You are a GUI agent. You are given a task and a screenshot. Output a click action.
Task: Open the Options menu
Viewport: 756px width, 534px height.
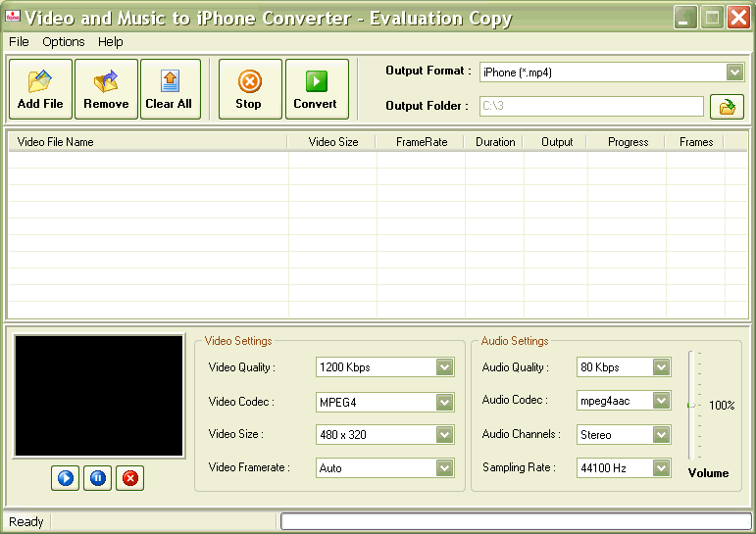(63, 42)
